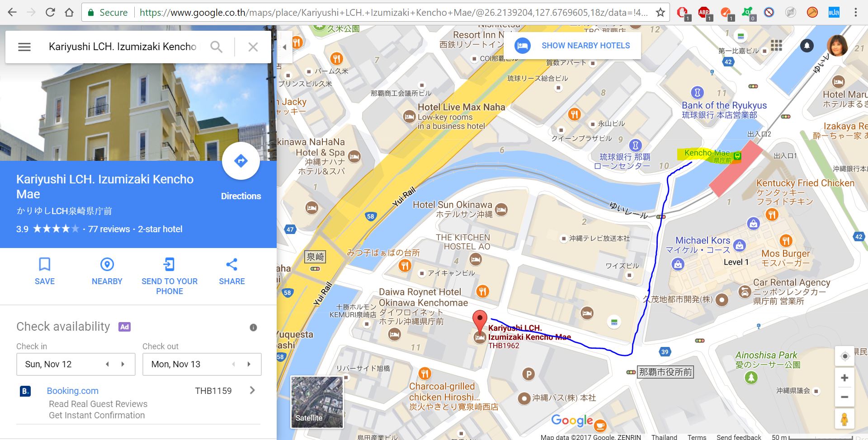Screen dimensions: 868x440
Task: Open the Google apps grid
Action: [x=776, y=45]
